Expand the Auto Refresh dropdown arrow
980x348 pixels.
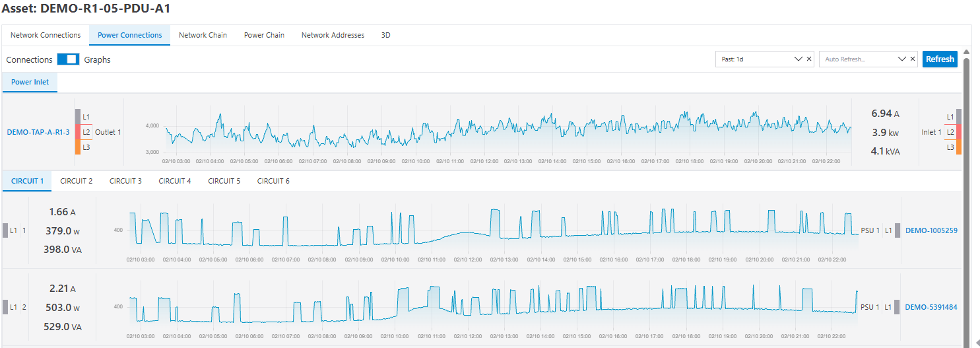click(x=902, y=59)
